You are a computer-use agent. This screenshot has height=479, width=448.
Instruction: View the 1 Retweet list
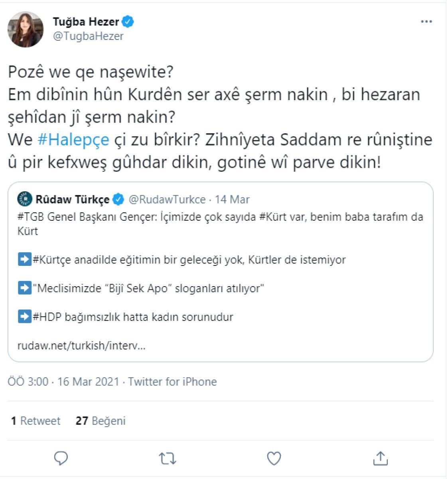coord(36,421)
